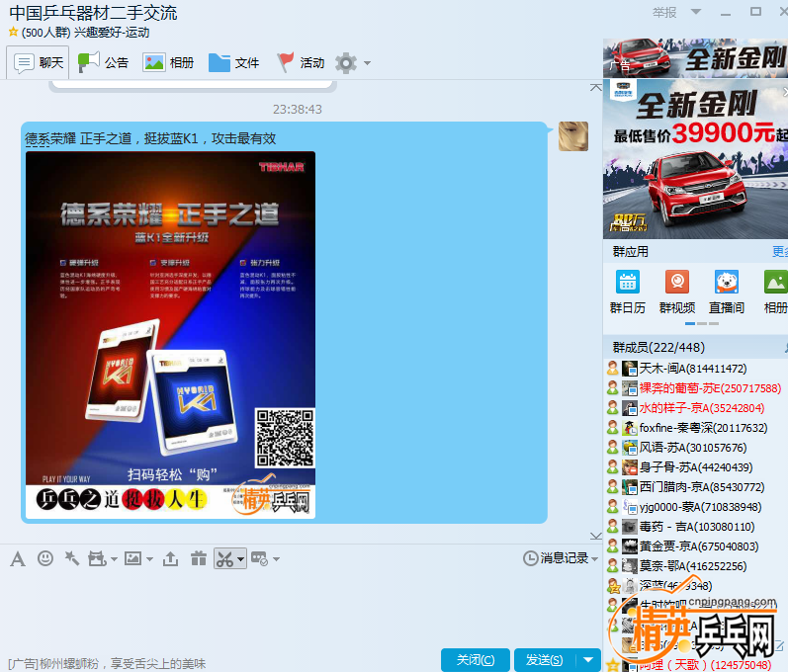This screenshot has width=788, height=672.
Task: Click the chat-bubble icon right of scissors
Action: click(259, 558)
